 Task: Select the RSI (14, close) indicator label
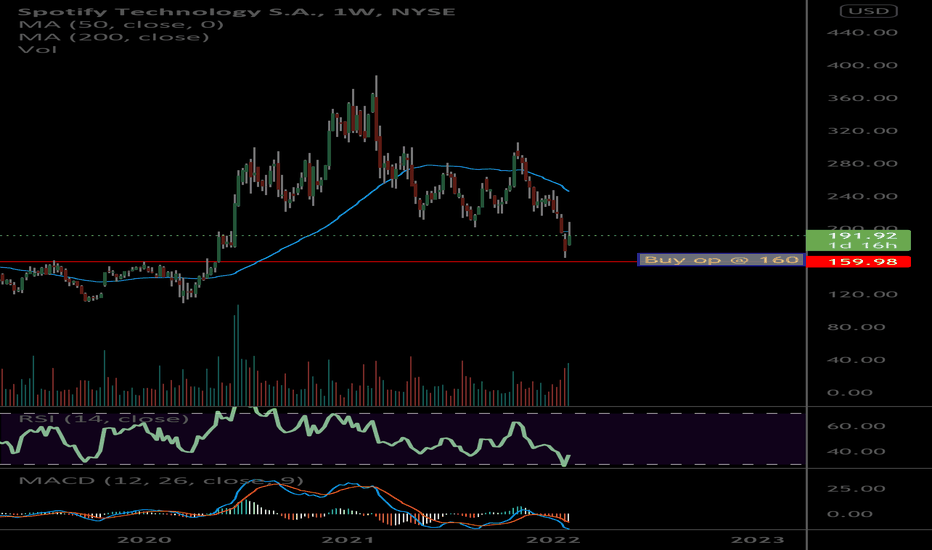click(x=103, y=419)
